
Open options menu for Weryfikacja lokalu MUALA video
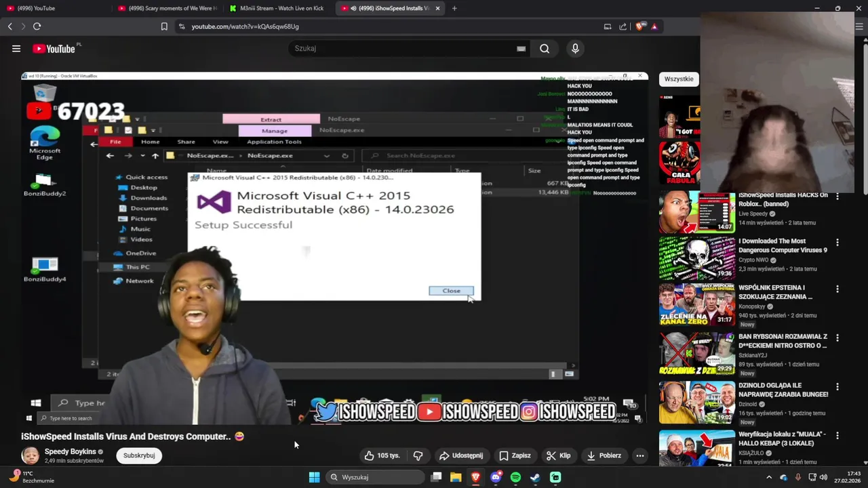(837, 435)
